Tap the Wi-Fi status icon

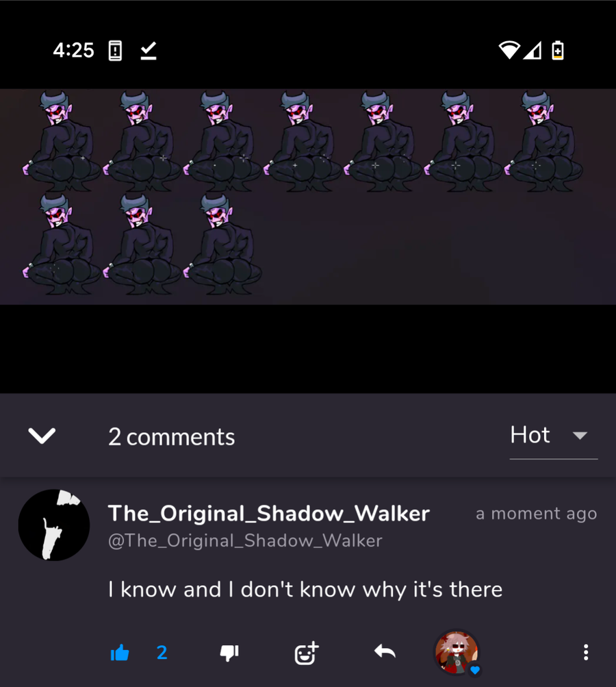click(x=509, y=50)
